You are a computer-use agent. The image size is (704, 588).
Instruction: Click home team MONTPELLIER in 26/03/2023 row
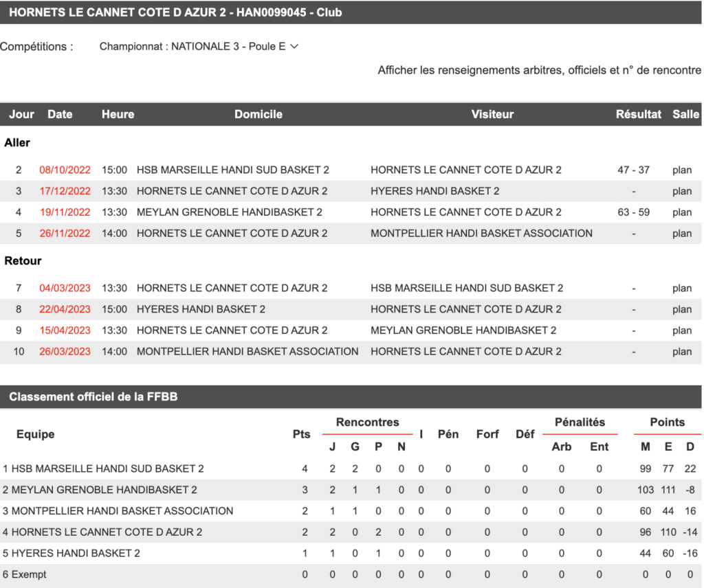point(247,351)
